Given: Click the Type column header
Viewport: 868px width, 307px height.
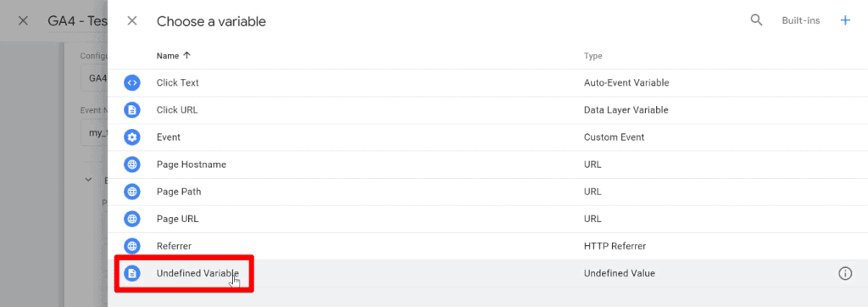Looking at the screenshot, I should coord(593,56).
